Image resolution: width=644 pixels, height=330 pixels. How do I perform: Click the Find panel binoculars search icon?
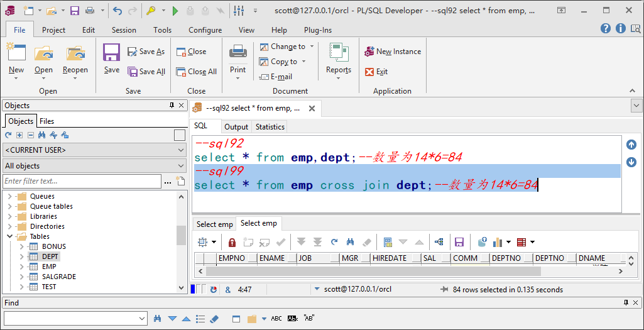(x=157, y=319)
